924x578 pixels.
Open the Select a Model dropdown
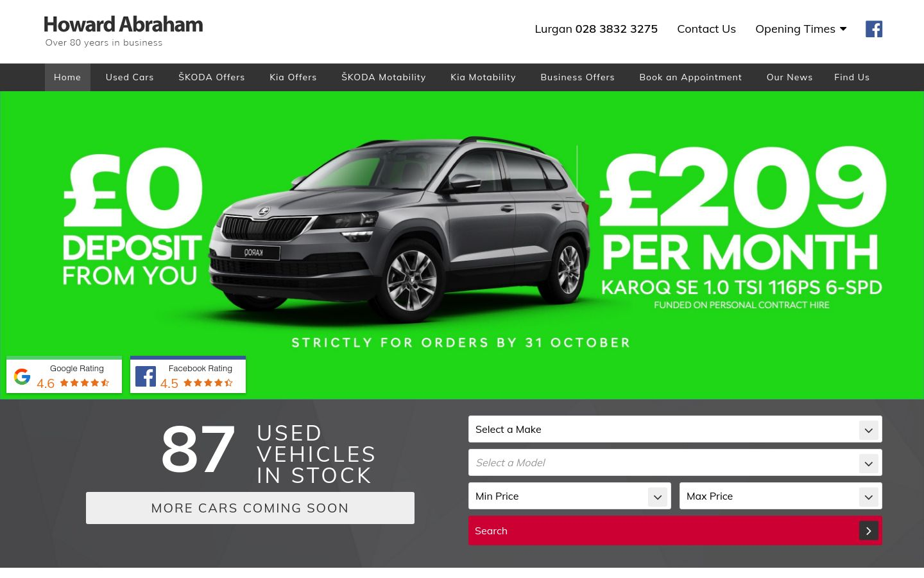(x=675, y=462)
